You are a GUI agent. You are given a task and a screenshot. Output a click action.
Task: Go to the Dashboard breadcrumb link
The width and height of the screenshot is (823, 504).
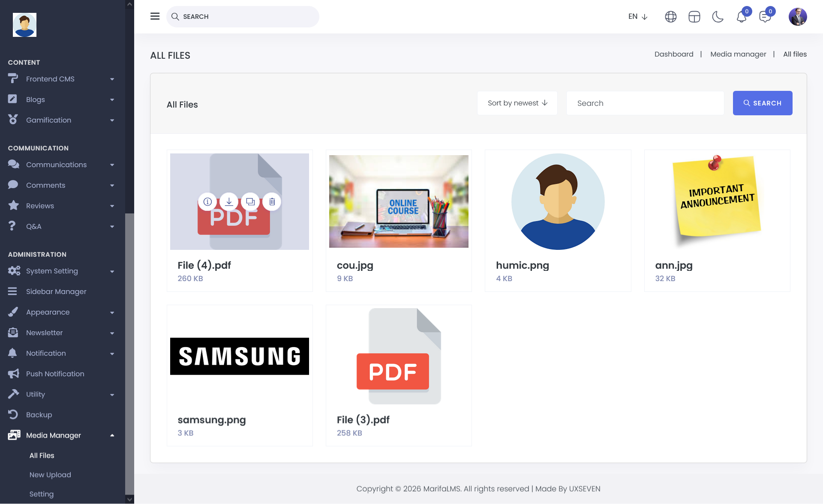point(673,54)
